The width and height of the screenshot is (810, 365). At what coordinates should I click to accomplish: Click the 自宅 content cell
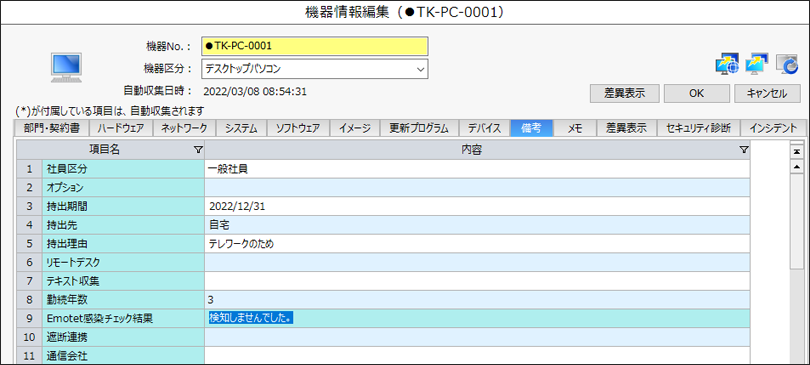click(x=477, y=225)
